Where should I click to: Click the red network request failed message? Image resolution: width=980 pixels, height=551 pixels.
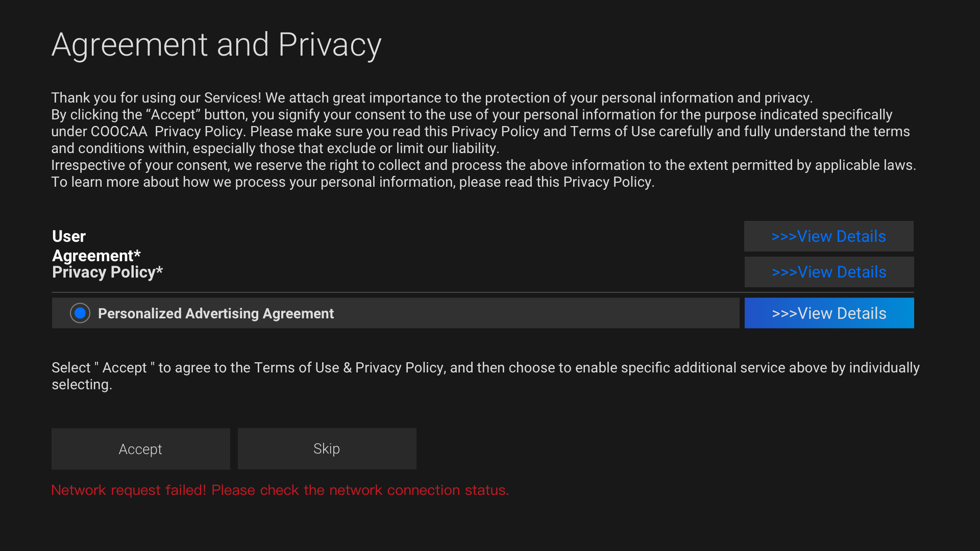click(280, 490)
